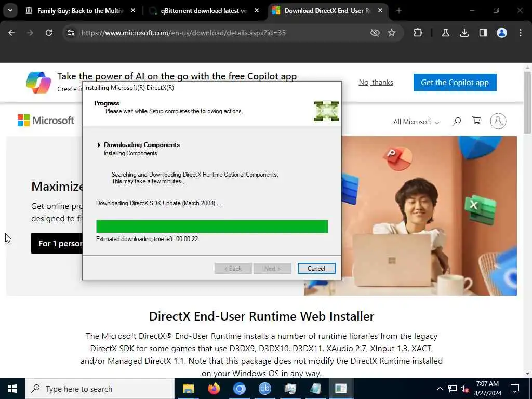Show hidden system tray icons chevron
532x399 pixels.
coord(440,389)
